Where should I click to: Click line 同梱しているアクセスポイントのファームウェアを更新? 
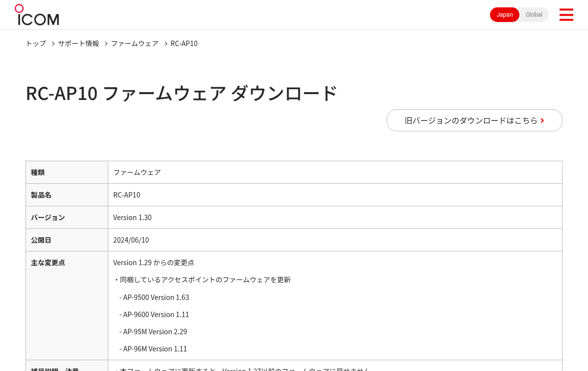[x=202, y=279]
